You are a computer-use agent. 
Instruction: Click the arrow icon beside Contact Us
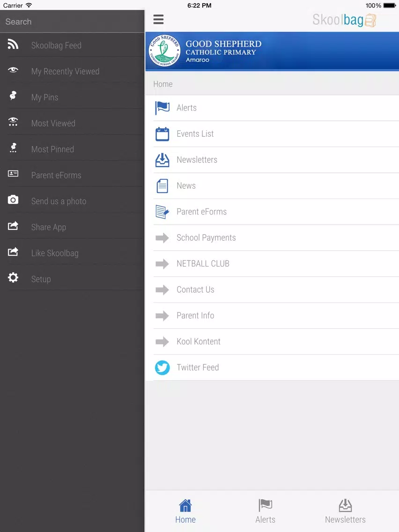click(162, 290)
